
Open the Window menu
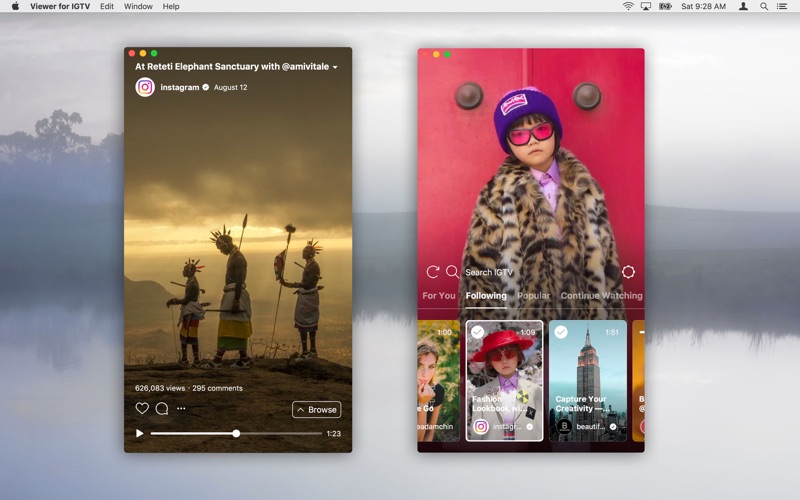[x=138, y=6]
